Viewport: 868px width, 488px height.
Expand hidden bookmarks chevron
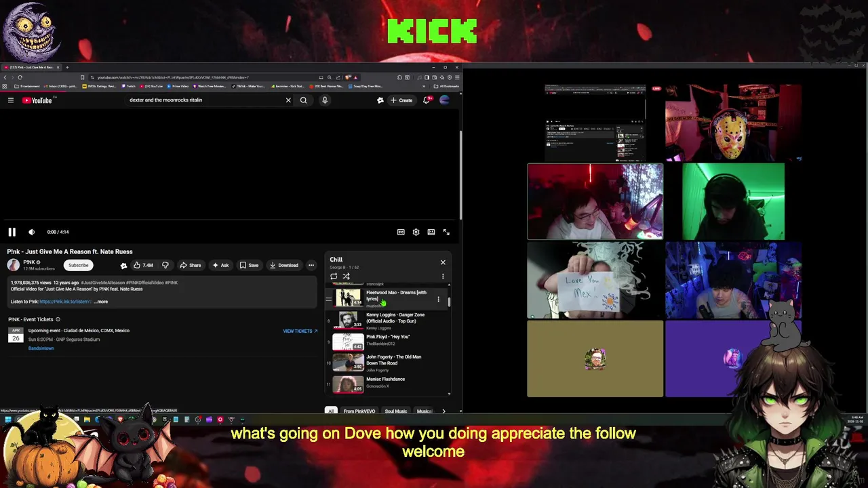click(425, 86)
